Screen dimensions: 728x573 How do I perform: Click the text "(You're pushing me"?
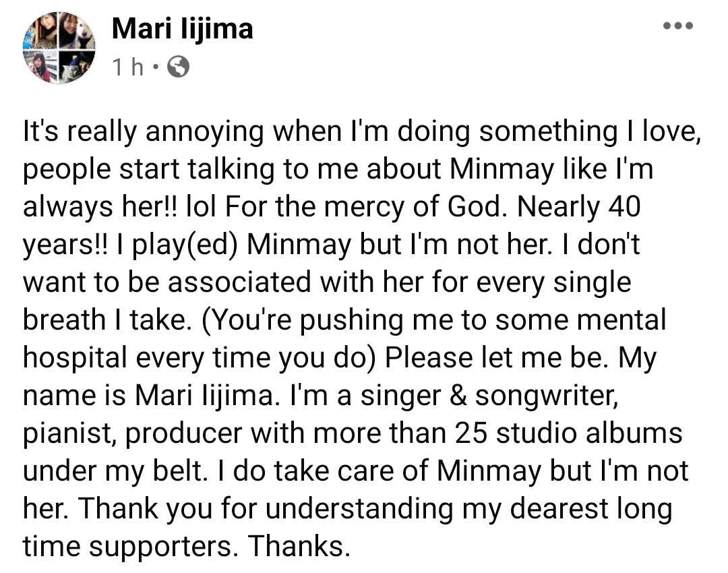coord(327,320)
